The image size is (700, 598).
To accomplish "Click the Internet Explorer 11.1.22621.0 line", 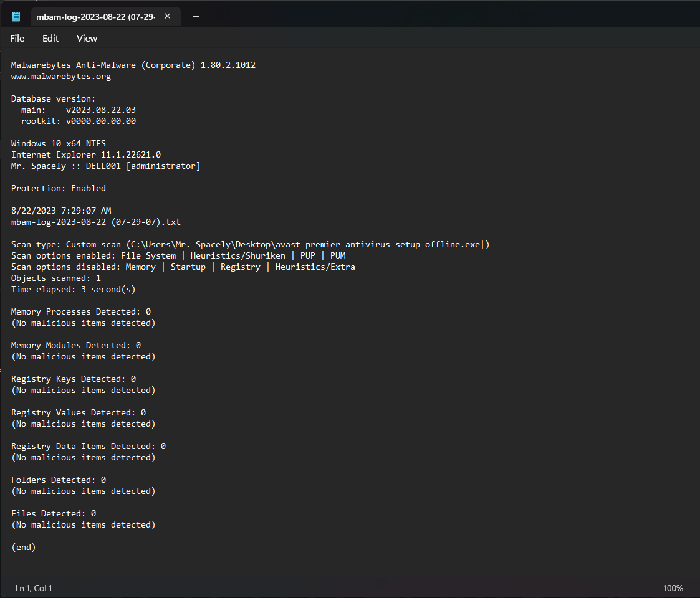I will [x=86, y=155].
